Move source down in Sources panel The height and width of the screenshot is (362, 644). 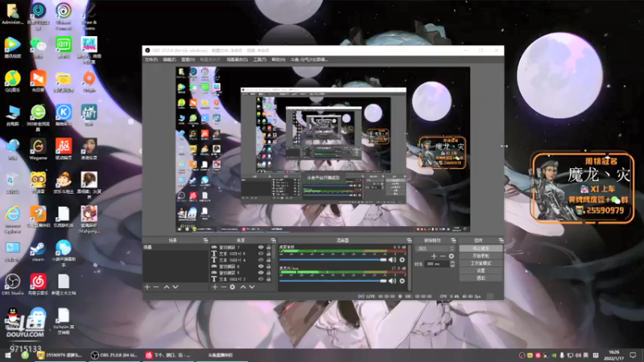(252, 287)
